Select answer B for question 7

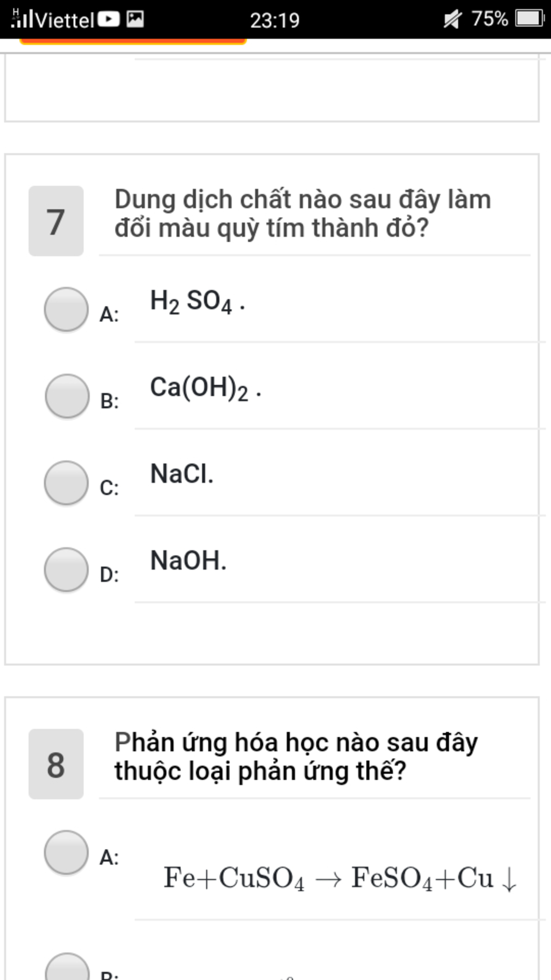(x=67, y=396)
